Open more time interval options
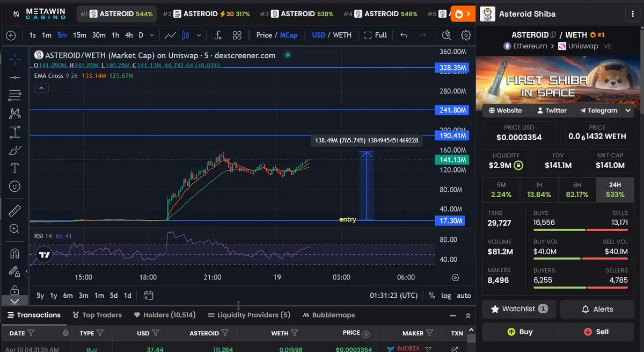This screenshot has width=644, height=352. click(152, 35)
